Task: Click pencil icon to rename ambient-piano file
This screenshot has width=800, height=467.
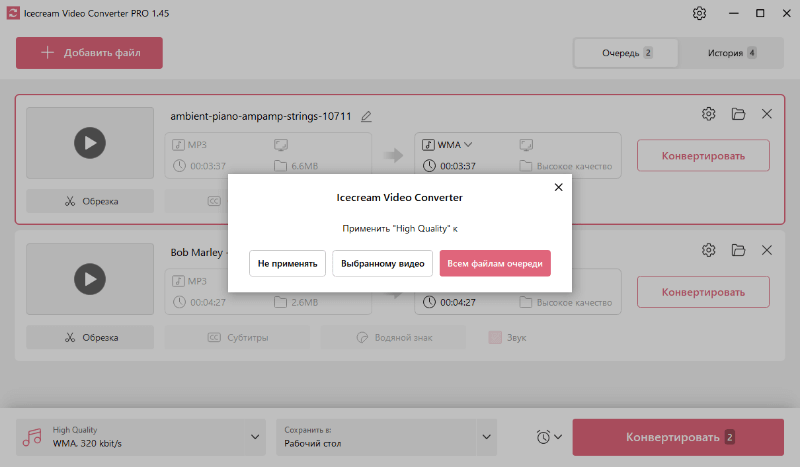Action: tap(367, 116)
